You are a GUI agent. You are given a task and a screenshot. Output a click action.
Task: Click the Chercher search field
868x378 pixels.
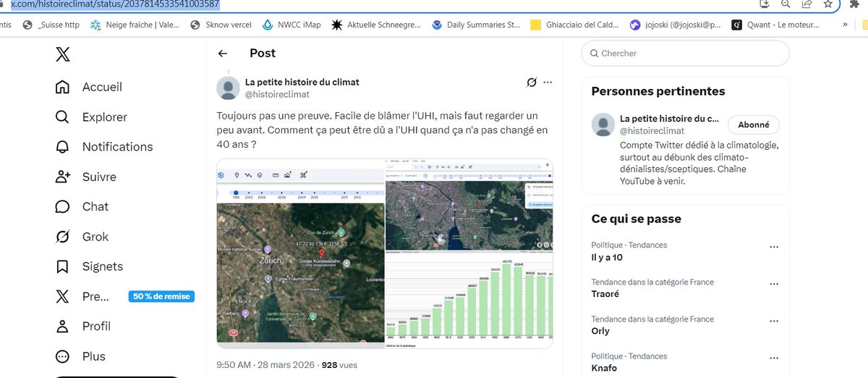686,53
